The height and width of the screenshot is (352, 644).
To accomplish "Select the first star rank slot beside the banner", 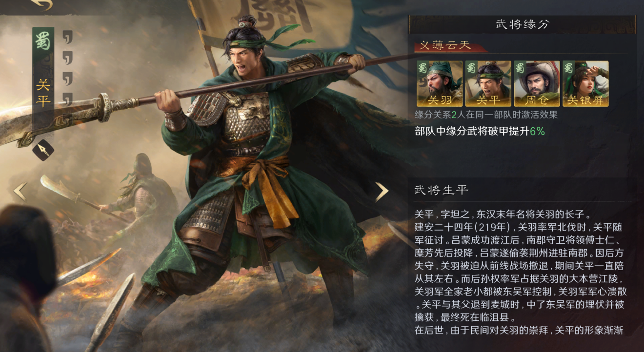I will (x=67, y=37).
